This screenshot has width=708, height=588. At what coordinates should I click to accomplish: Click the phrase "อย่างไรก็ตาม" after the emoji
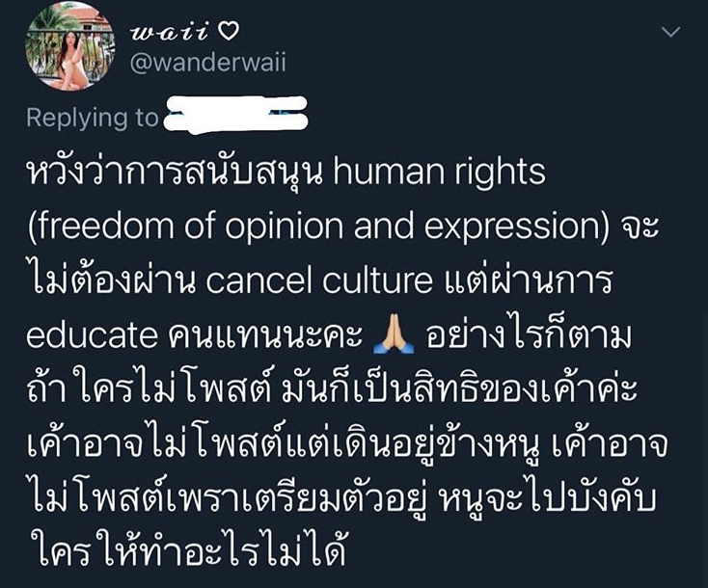click(527, 334)
